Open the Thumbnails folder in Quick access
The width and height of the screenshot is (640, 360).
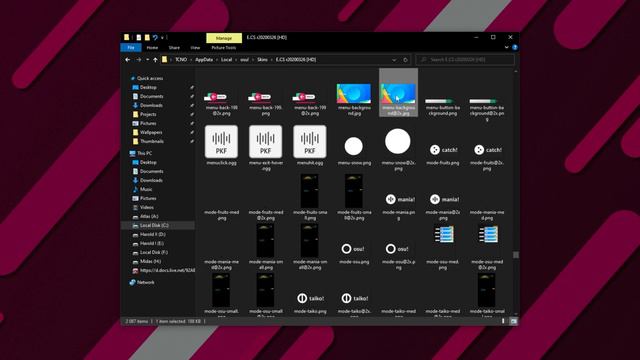point(152,141)
